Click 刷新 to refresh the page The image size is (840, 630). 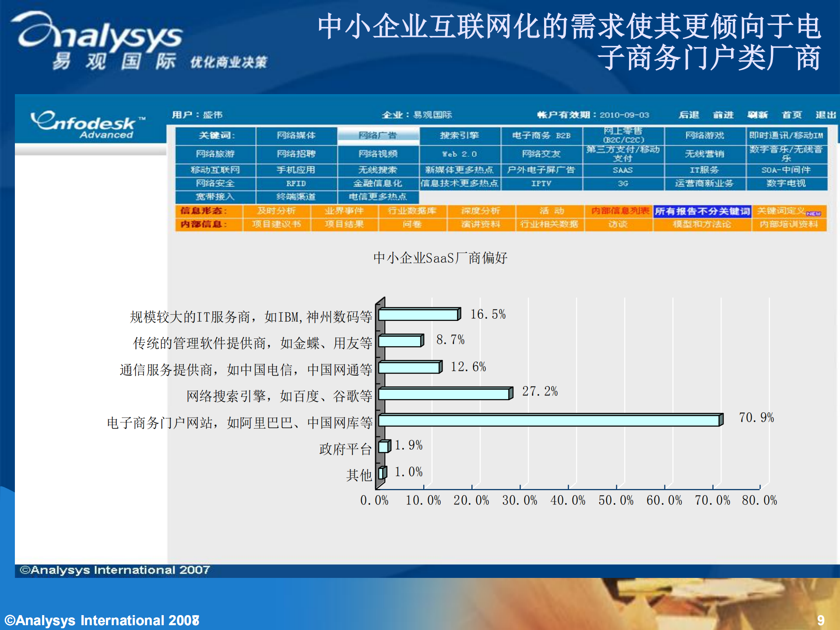point(759,114)
